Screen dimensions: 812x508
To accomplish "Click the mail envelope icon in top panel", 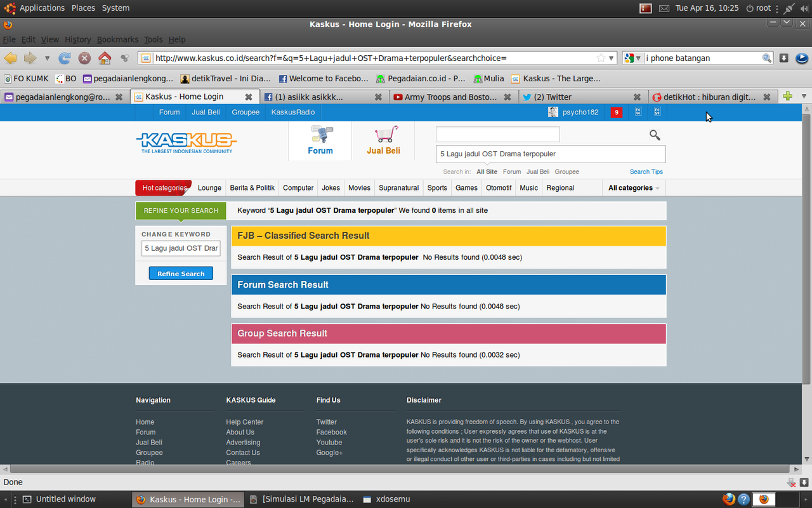I will [664, 8].
